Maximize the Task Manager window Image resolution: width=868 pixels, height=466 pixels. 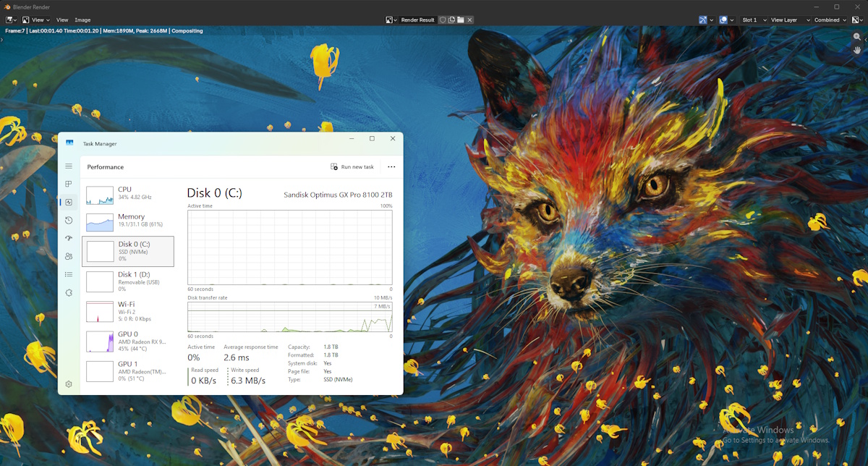(x=372, y=139)
